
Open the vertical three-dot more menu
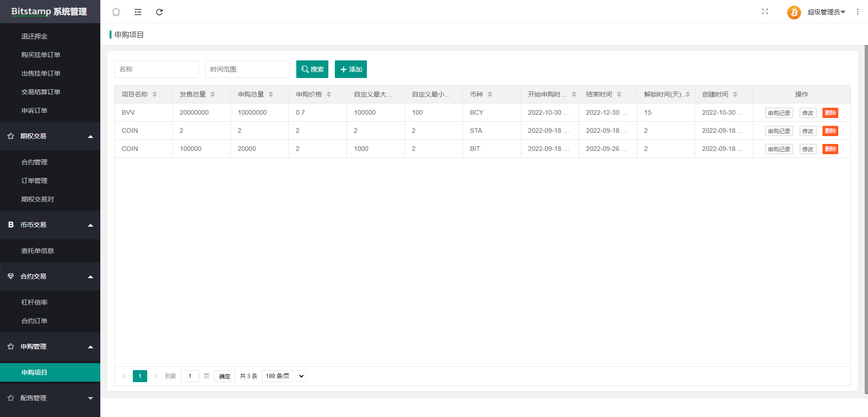click(857, 12)
